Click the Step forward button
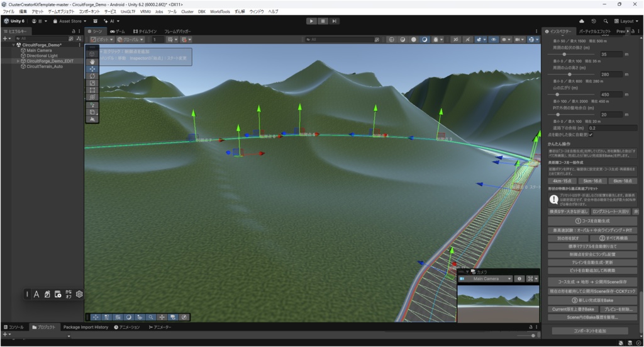644x347 pixels. pos(335,21)
